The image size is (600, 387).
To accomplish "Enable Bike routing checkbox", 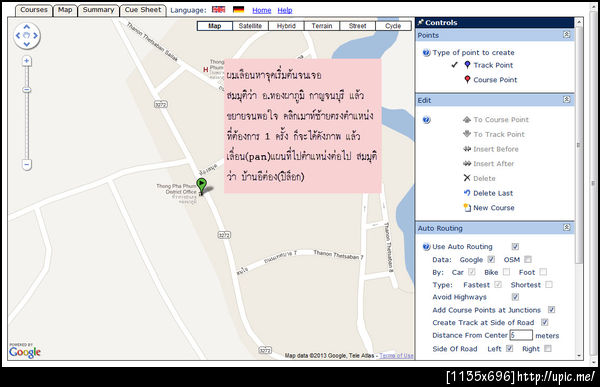I will point(506,272).
